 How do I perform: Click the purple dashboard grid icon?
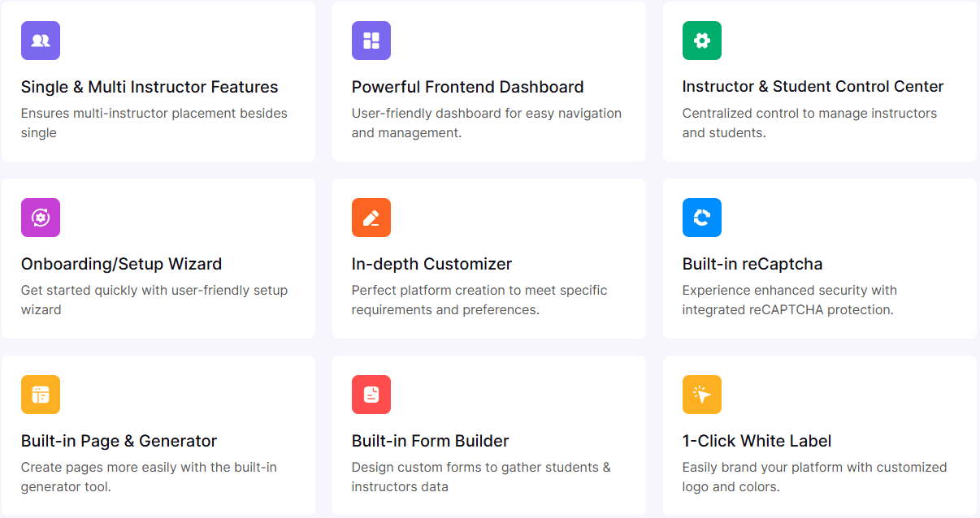coord(371,41)
